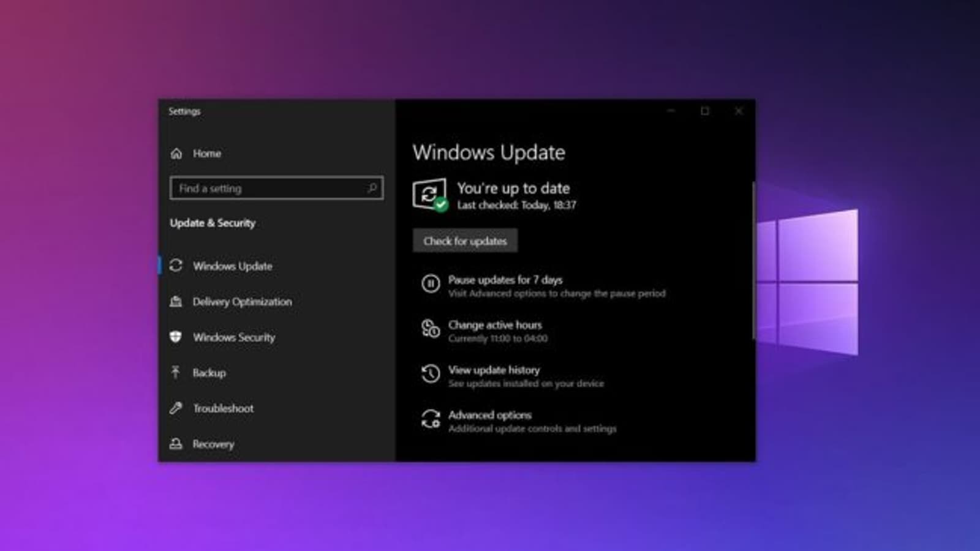Open Change active hours

coord(495,325)
